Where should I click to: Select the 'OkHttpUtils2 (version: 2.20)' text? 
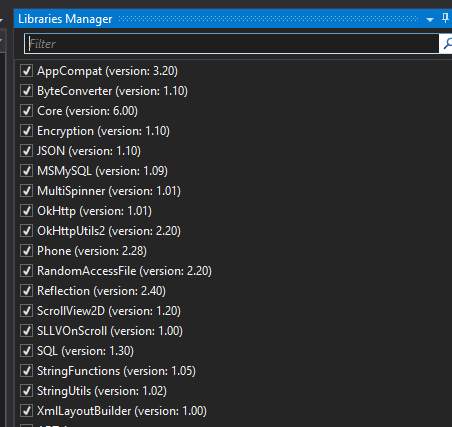tap(109, 231)
